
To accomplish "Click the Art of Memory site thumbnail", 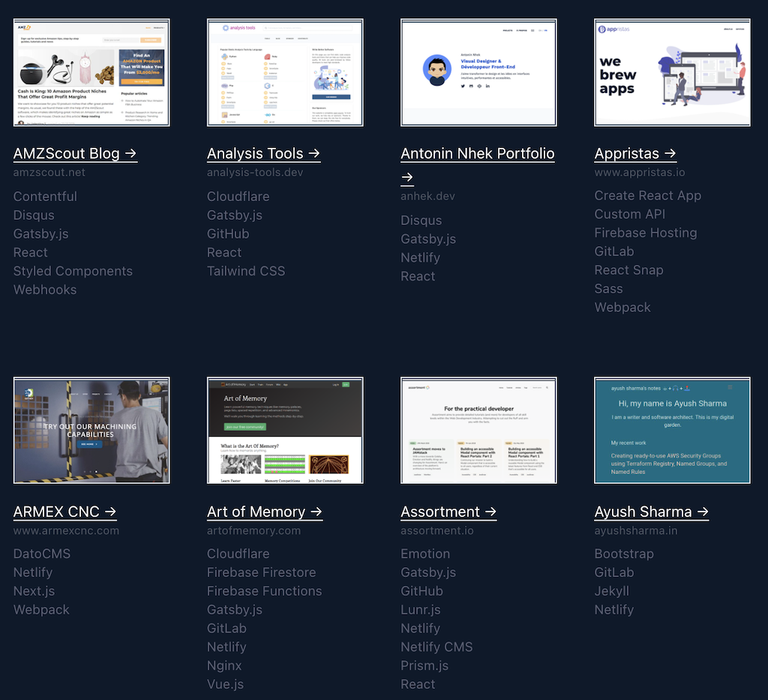I will (284, 430).
